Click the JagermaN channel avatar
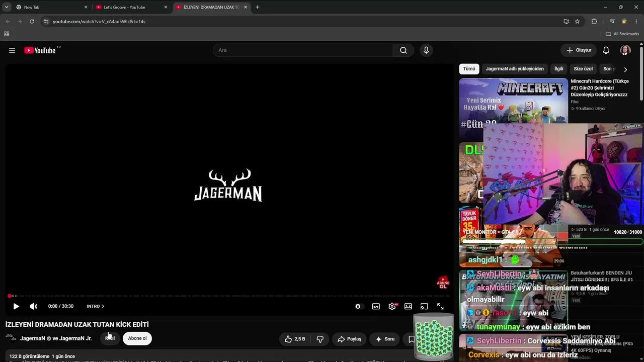The image size is (644, 362). point(11,338)
